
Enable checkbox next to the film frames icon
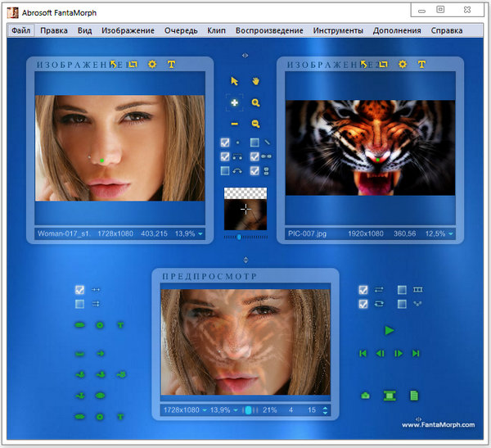pyautogui.click(x=402, y=290)
